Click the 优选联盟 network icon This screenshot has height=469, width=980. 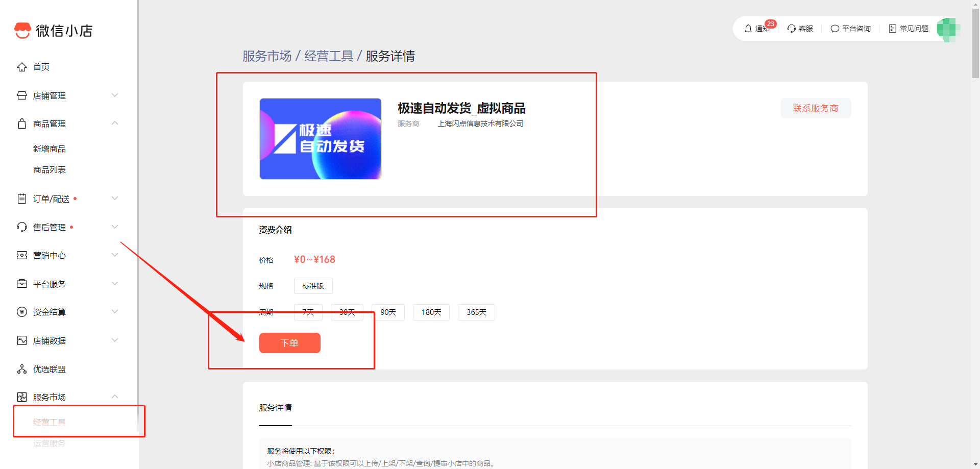tap(22, 369)
